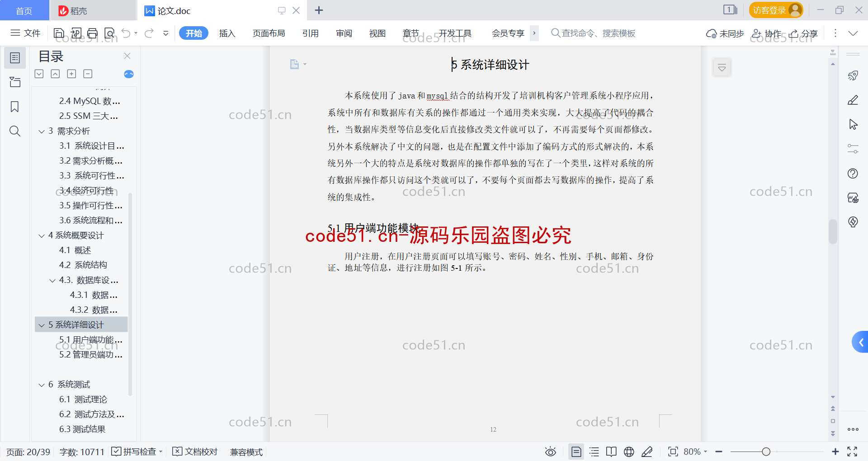868x461 pixels.
Task: Click the Undo arrow icon
Action: pos(126,33)
